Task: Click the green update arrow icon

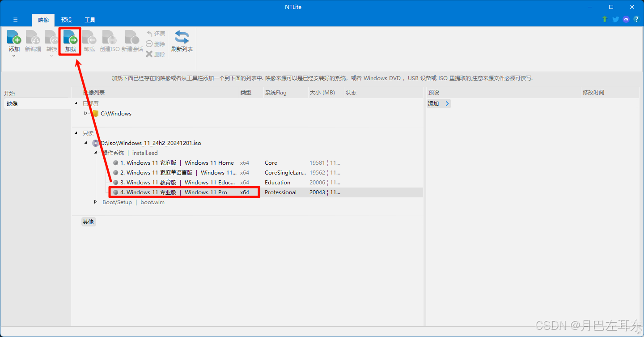Action: (605, 19)
